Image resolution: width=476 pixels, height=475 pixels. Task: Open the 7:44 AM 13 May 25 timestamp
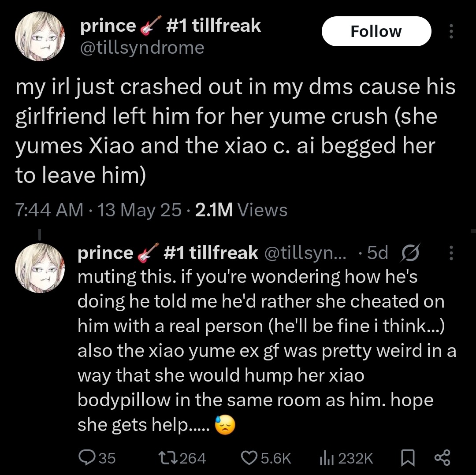[98, 210]
